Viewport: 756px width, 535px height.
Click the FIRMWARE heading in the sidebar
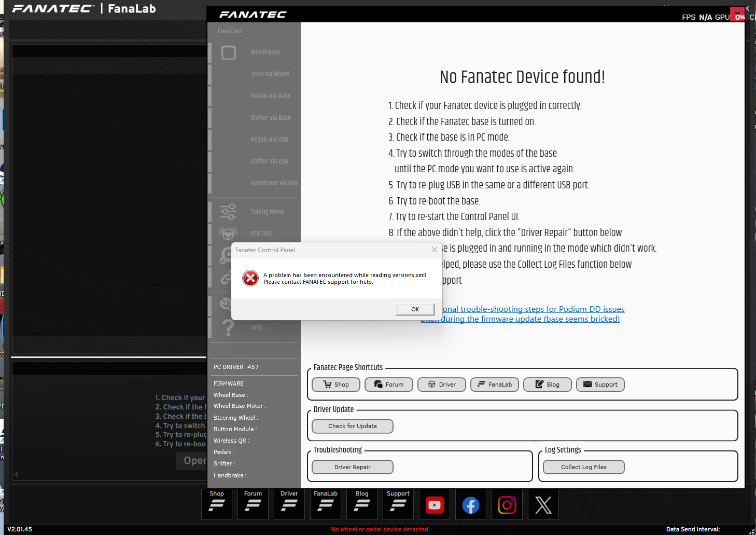(229, 383)
